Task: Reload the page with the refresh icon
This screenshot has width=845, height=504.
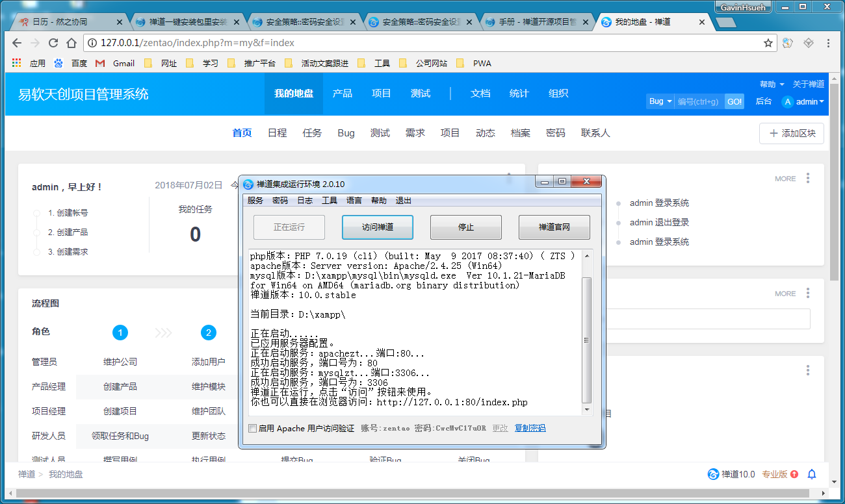Action: pyautogui.click(x=53, y=43)
